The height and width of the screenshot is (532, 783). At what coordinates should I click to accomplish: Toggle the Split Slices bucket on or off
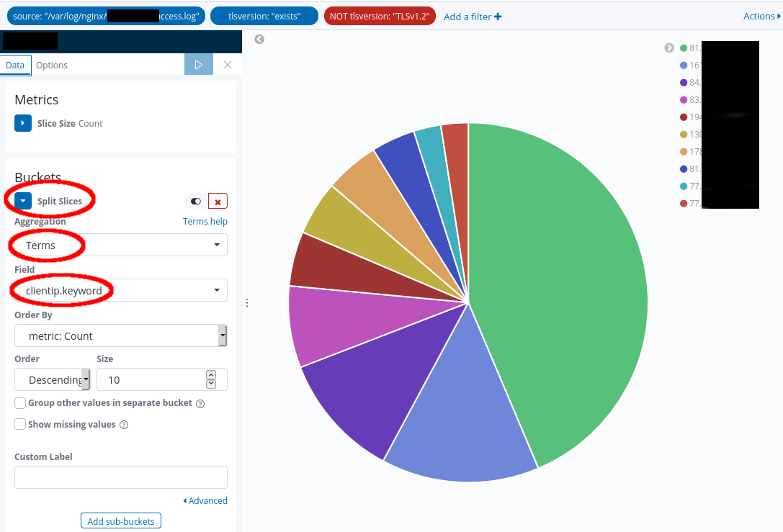(x=196, y=201)
